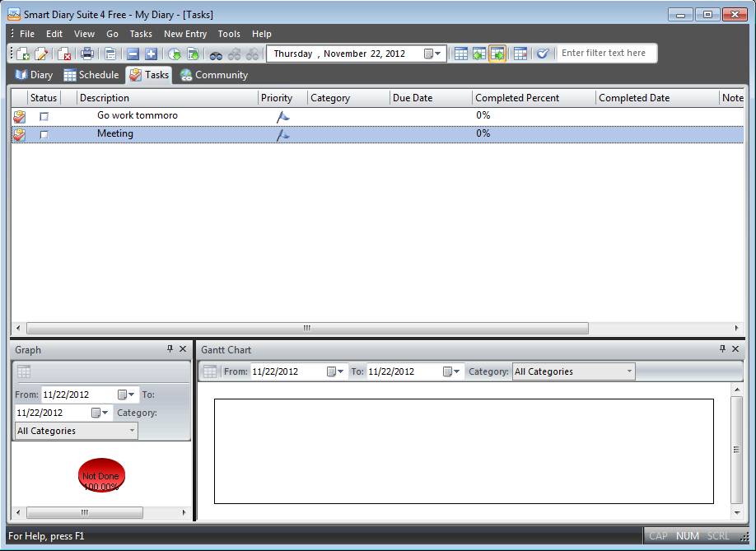Click the blue minus collapse icon
This screenshot has width=756, height=551.
133,54
